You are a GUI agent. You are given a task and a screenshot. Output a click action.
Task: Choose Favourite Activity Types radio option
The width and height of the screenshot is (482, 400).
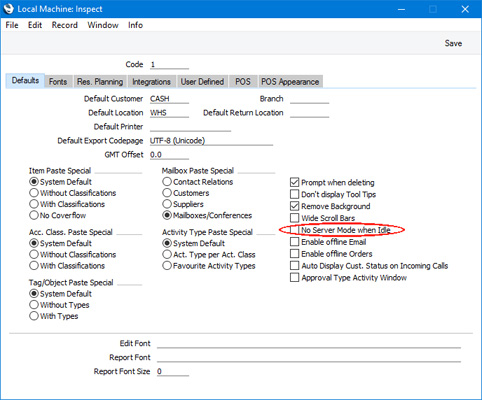167,266
